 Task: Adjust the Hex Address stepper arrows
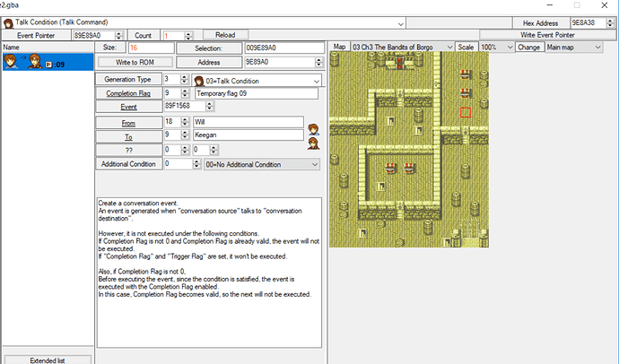[610, 23]
